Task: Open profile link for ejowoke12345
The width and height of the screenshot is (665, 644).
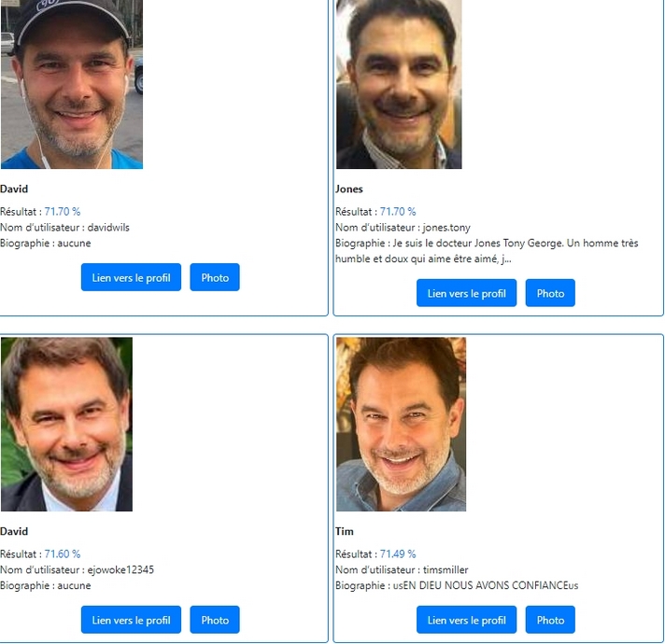Action: point(131,620)
